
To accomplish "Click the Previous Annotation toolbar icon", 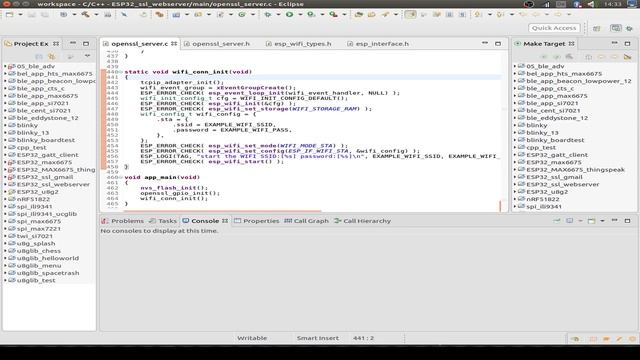I will (x=500, y=15).
